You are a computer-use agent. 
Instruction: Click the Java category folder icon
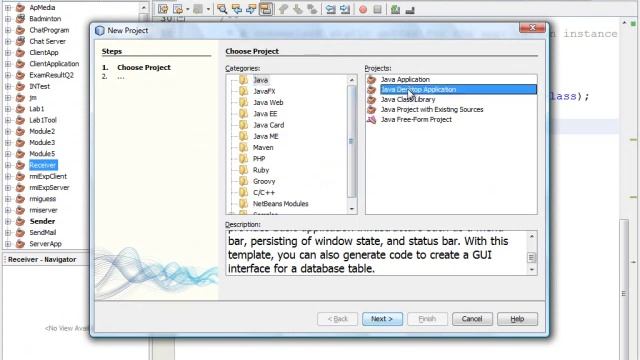(244, 80)
